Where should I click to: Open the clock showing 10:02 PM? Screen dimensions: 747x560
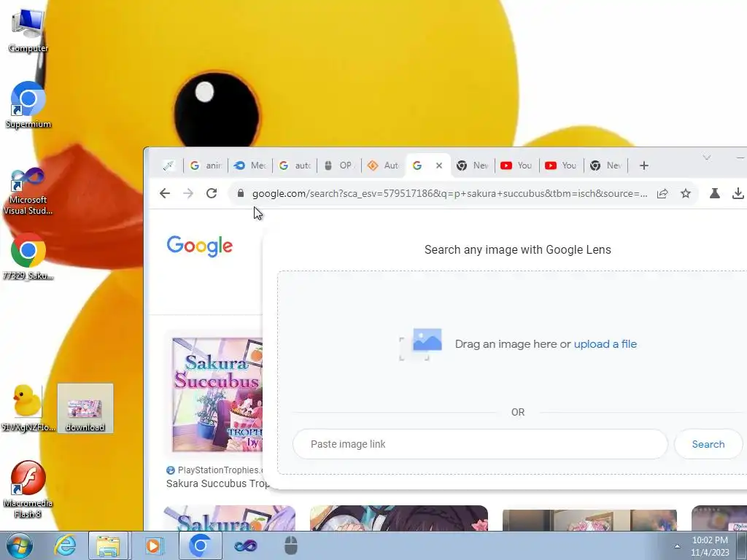tap(710, 546)
